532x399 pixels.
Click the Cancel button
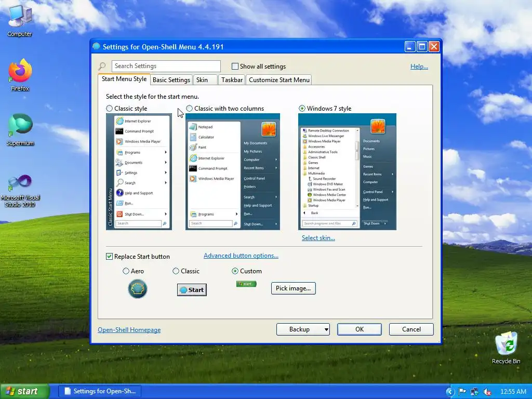(411, 329)
